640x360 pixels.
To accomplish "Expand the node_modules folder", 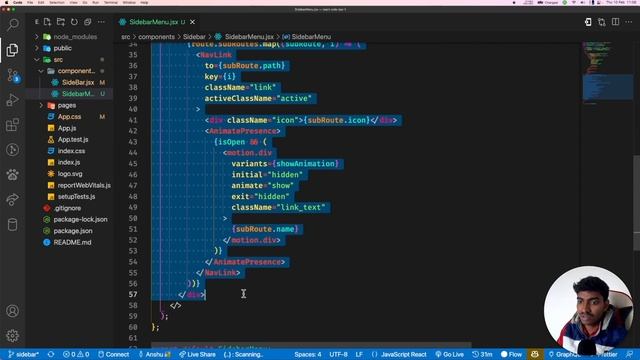I will [69, 37].
